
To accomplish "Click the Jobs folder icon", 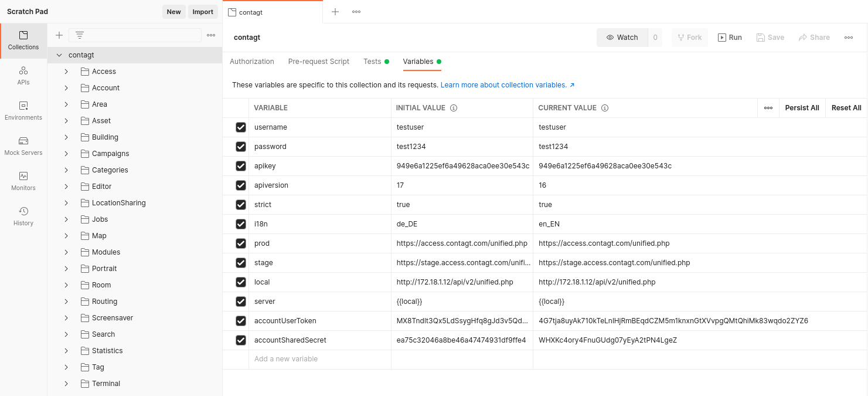I will [84, 219].
